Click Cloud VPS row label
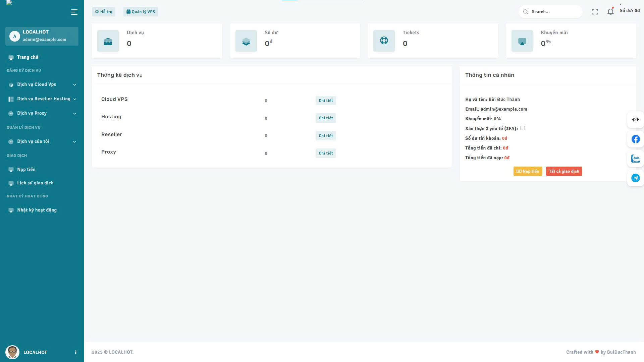 click(x=114, y=99)
